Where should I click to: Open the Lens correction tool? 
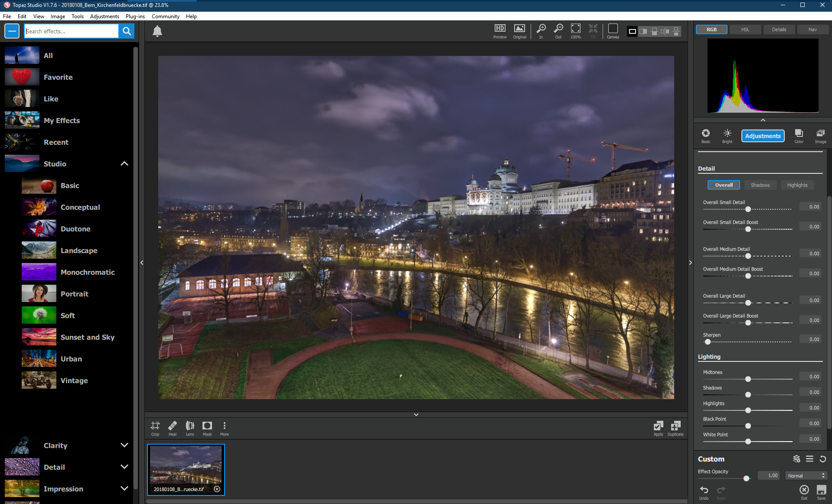pos(190,428)
